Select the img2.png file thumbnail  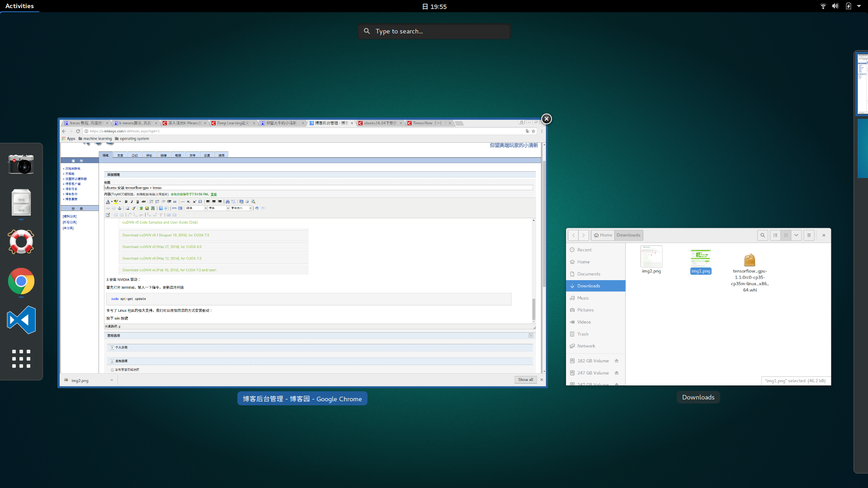pos(651,257)
